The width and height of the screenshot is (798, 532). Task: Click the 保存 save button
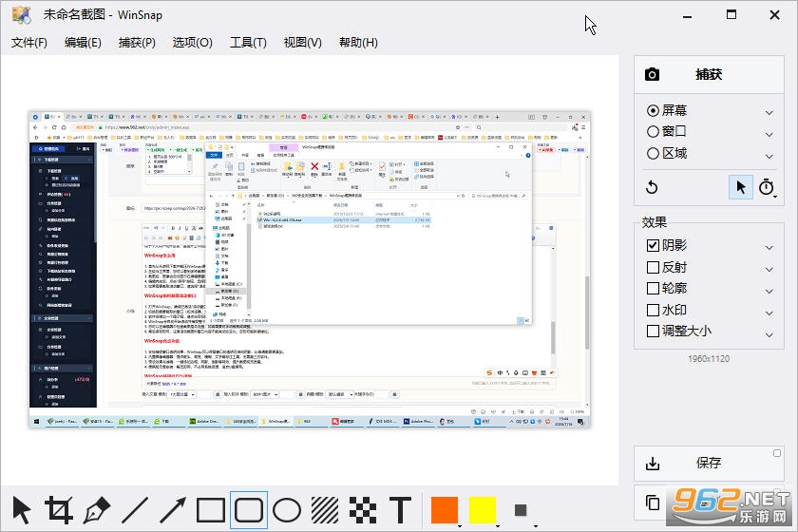tap(709, 463)
